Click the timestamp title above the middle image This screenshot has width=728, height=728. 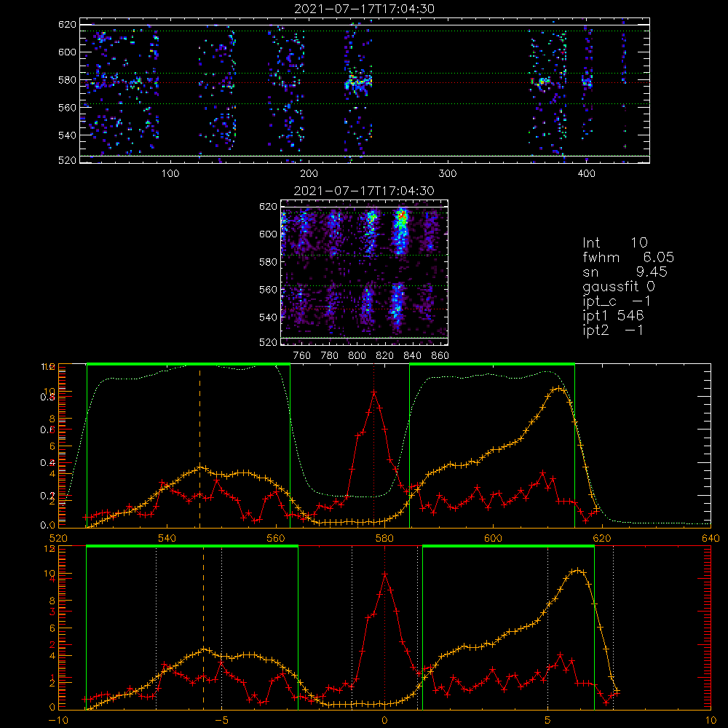(364, 190)
